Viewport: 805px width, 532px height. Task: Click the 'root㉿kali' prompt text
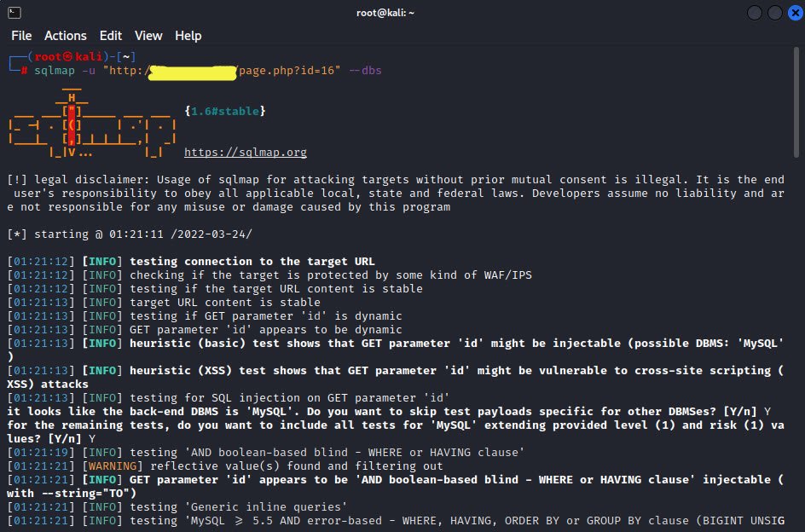[x=68, y=56]
